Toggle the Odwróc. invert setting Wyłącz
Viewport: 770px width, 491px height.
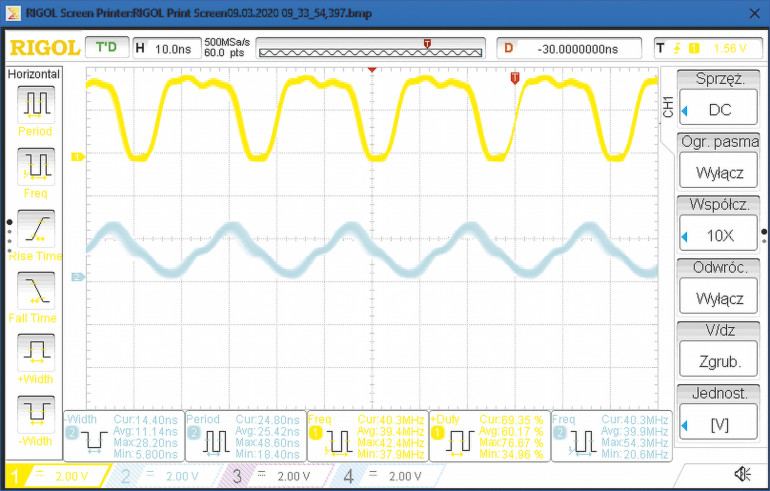[x=718, y=298]
